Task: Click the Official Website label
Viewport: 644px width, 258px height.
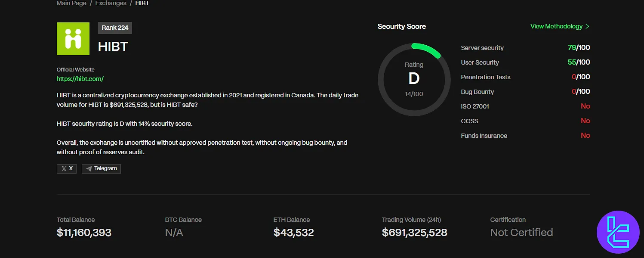Action: click(76, 69)
